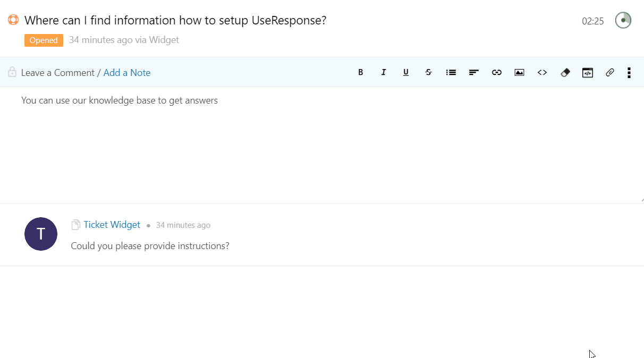Insert a code snippet block
Screen dimensions: 644x358
coord(587,72)
